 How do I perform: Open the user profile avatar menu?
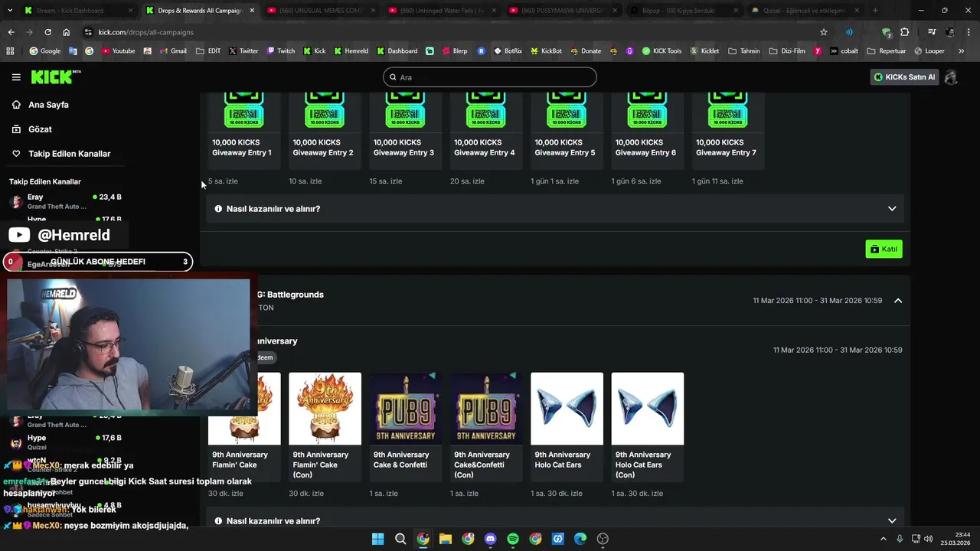pyautogui.click(x=951, y=77)
